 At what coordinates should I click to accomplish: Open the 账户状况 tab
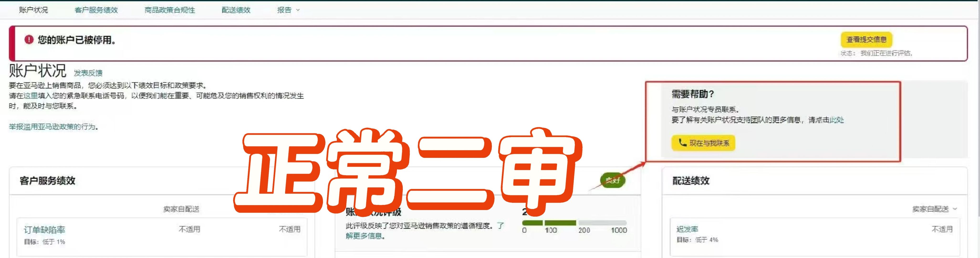point(33,10)
